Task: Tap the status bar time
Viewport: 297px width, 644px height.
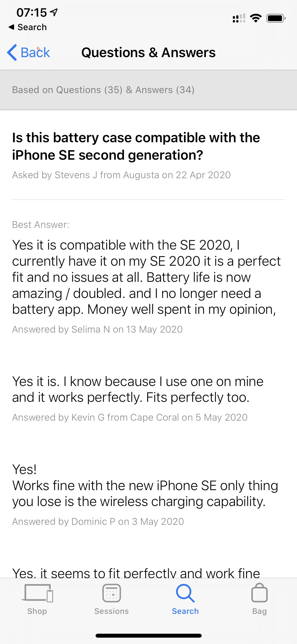Action: (x=32, y=12)
